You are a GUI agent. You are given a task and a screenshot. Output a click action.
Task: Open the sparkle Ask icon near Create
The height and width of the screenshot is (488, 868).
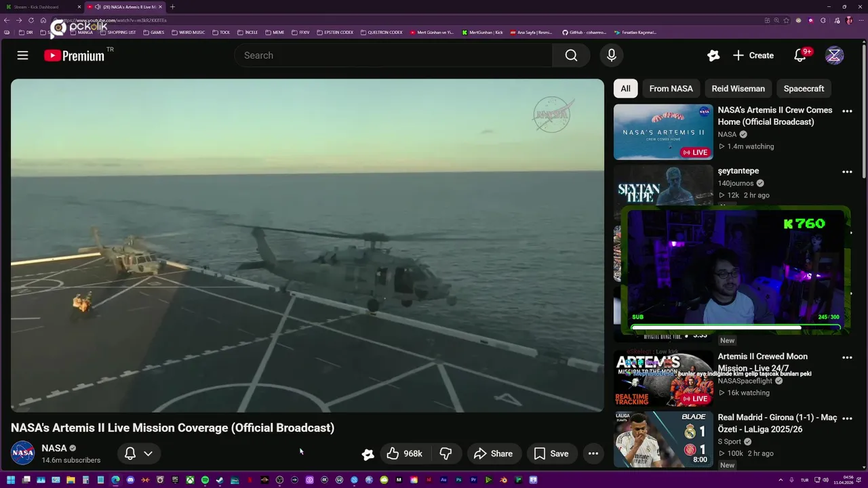coord(713,56)
